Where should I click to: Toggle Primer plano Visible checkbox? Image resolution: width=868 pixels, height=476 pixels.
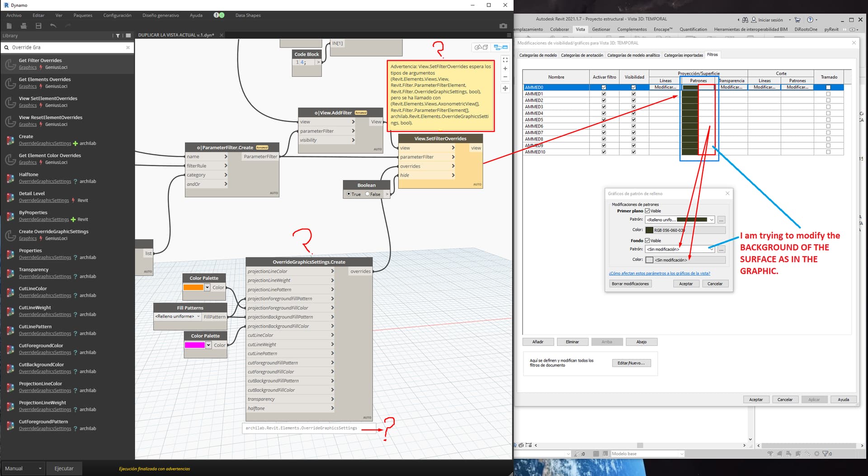[647, 211]
